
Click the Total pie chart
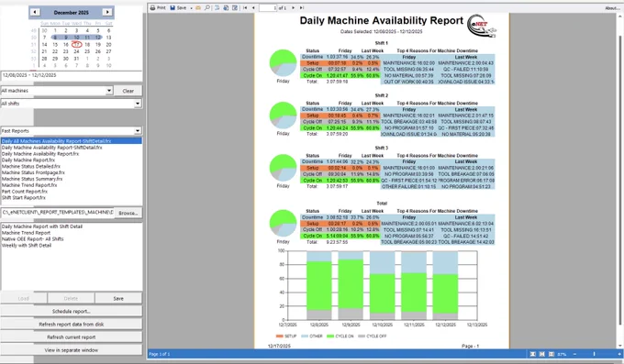tap(283, 223)
